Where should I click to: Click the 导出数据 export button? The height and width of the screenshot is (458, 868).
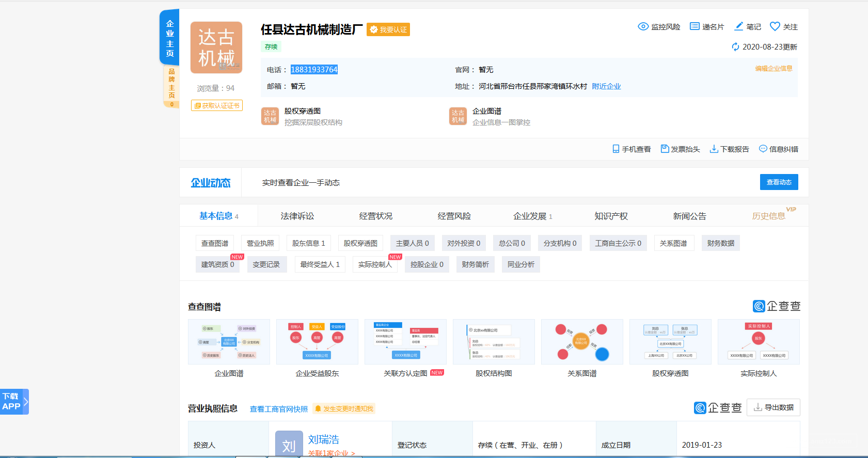[x=773, y=407]
